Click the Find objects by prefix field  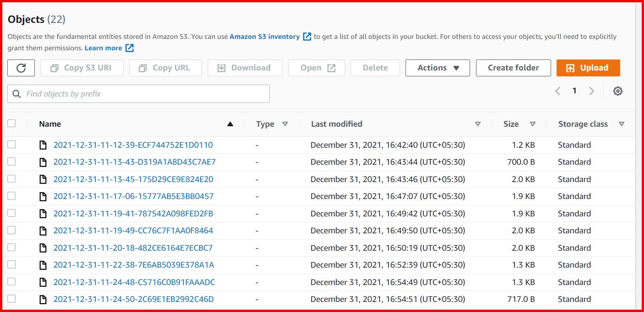point(137,94)
